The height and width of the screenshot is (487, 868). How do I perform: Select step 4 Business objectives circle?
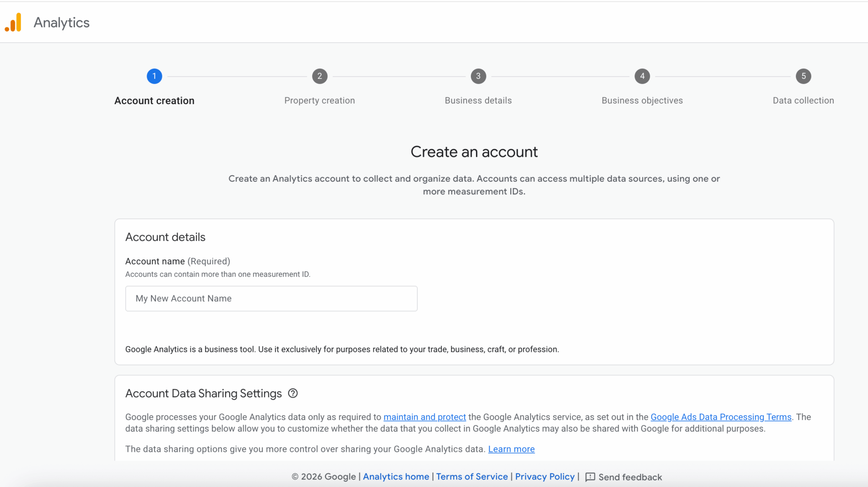click(642, 76)
